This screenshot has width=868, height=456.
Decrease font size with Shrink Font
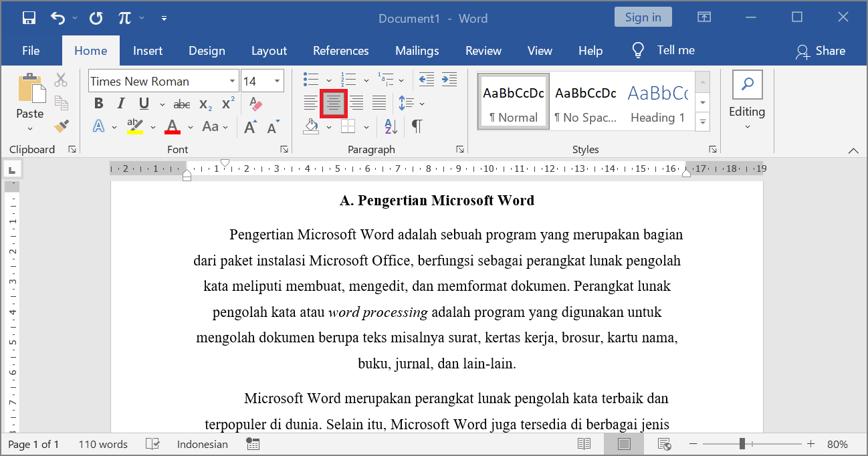273,126
